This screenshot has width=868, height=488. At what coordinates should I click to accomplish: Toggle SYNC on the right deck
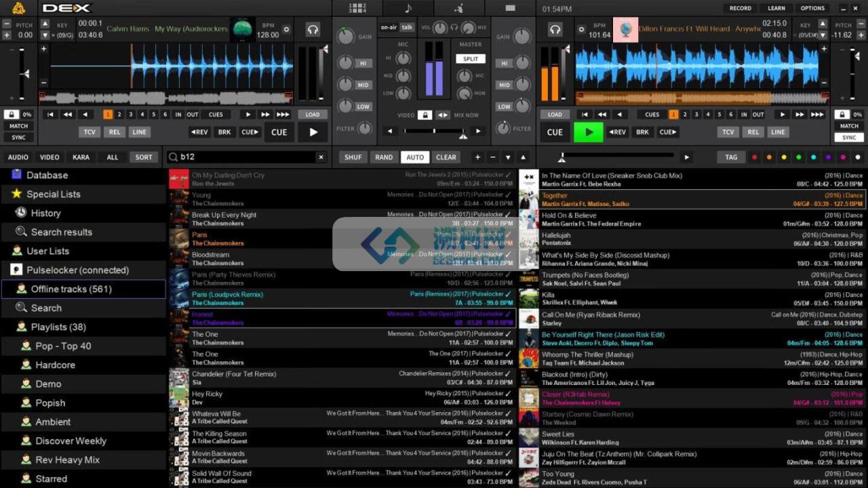[849, 138]
